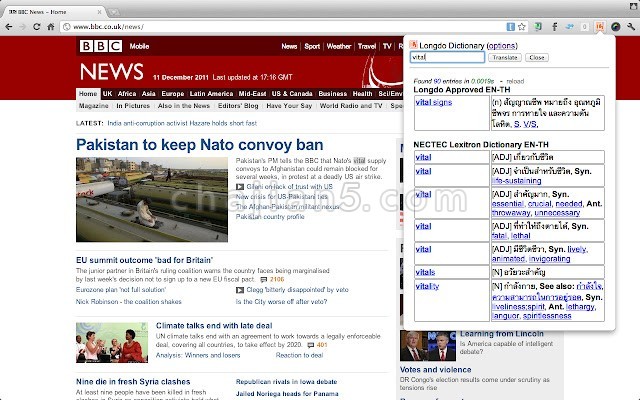Open the Latin America news section
Image resolution: width=640 pixels, height=400 pixels.
(x=211, y=94)
